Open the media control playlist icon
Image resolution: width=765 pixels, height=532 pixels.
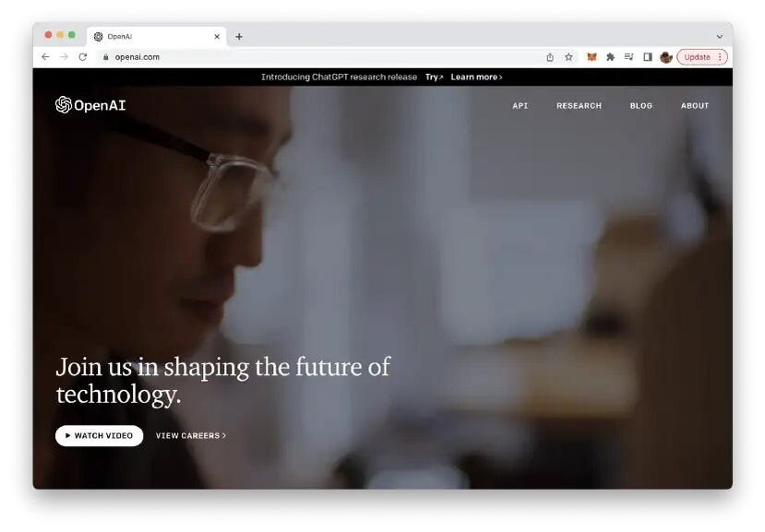628,57
